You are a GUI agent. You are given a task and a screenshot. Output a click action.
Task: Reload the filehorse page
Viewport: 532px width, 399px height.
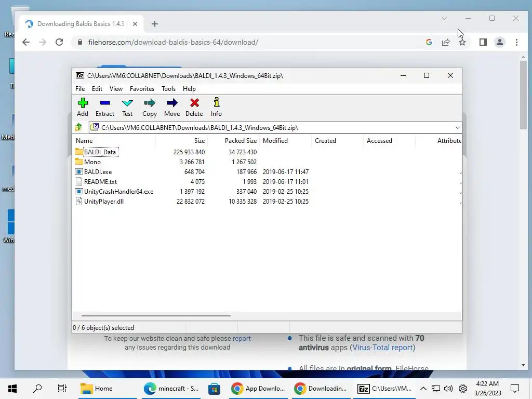pyautogui.click(x=59, y=42)
